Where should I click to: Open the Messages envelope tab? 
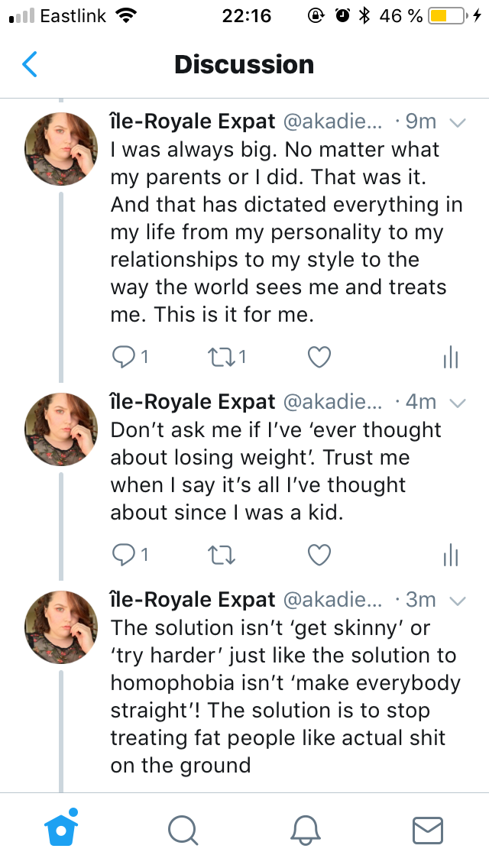click(x=428, y=830)
